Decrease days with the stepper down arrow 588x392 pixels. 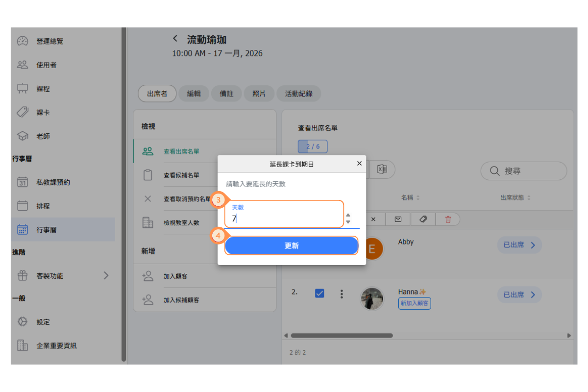tap(348, 222)
